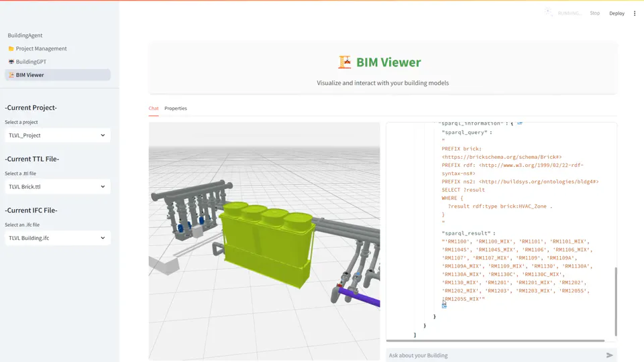Screen dimensions: 644x362
Task: Click the 'SELECT ?result' line
Action: coord(463,190)
